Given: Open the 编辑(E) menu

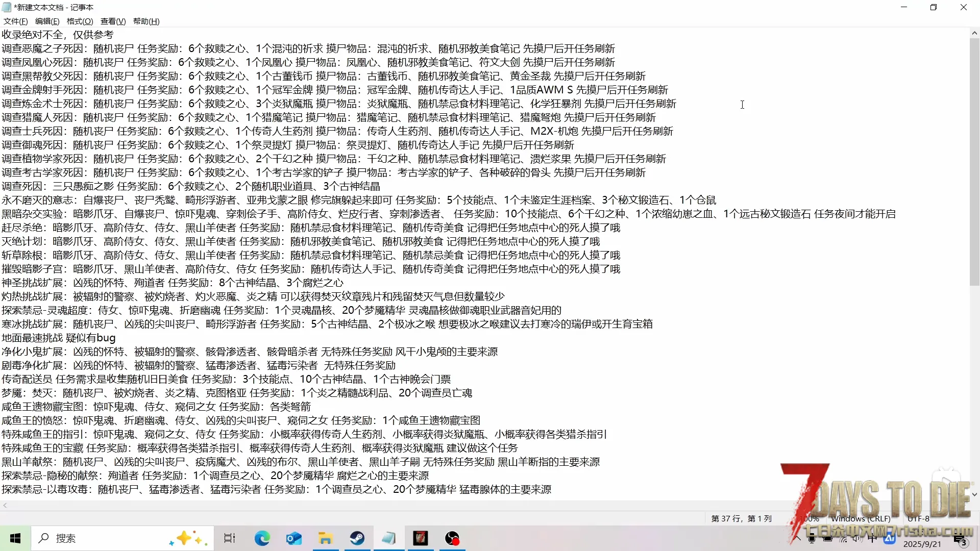Looking at the screenshot, I should point(47,21).
